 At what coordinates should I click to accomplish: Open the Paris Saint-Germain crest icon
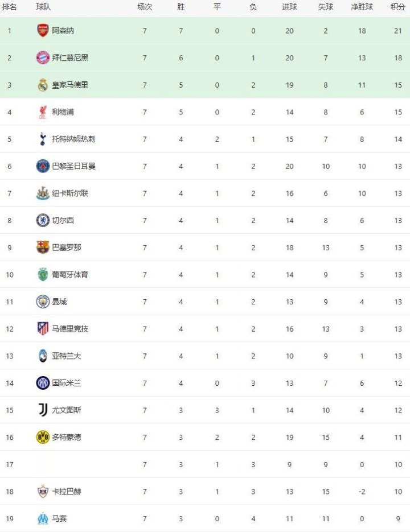[x=43, y=166]
